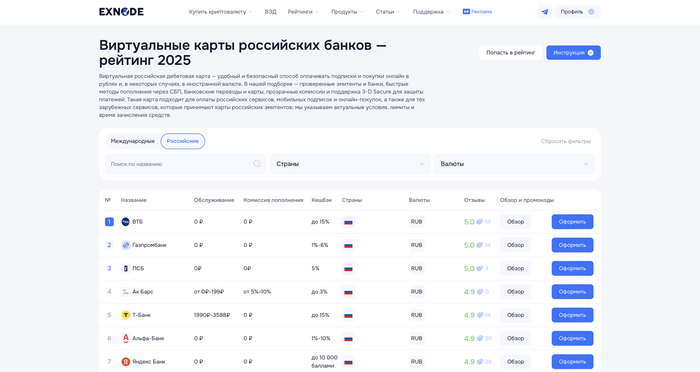This screenshot has width=700, height=372.
Task: Click Оформить for ВТБ
Action: tap(572, 222)
